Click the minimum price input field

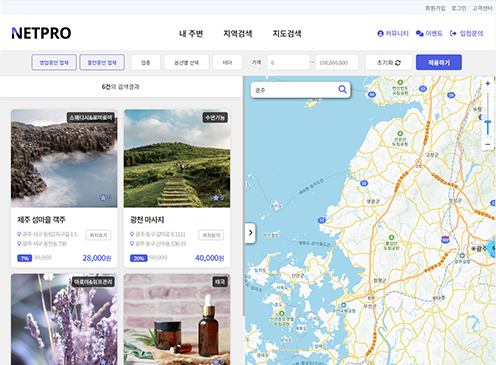288,62
